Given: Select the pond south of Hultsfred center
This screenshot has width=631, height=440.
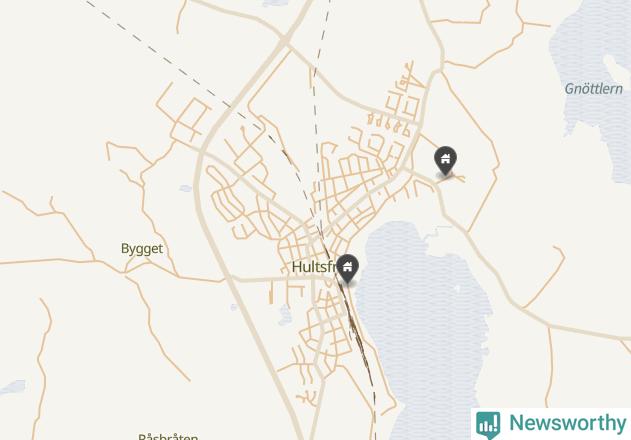Looking at the screenshot, I should (285, 315).
